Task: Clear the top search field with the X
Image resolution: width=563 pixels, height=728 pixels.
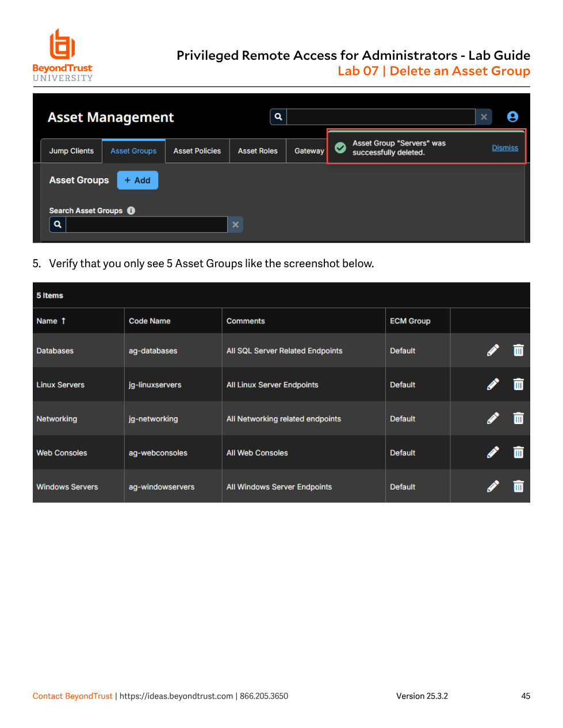Action: point(484,117)
